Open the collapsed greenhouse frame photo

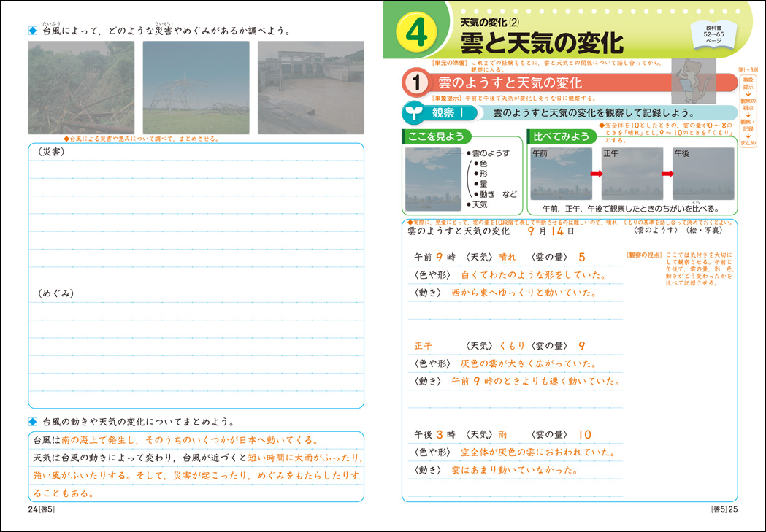coord(196,88)
